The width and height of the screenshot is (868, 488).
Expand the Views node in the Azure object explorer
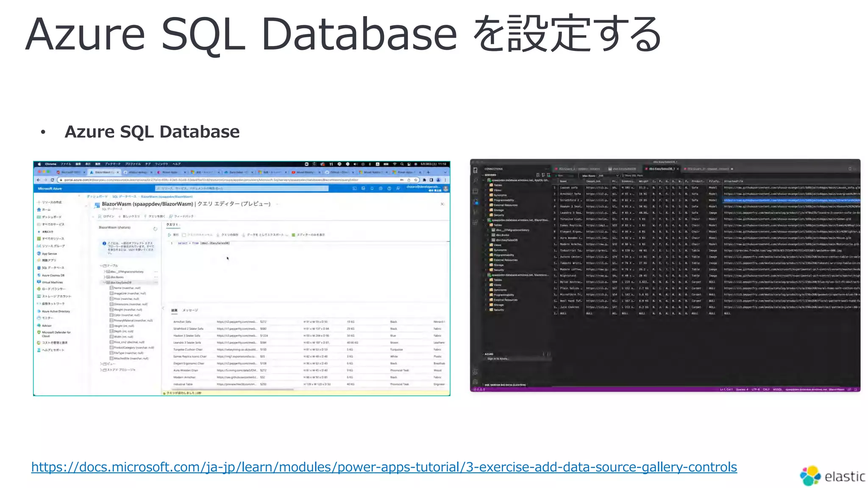(101, 363)
